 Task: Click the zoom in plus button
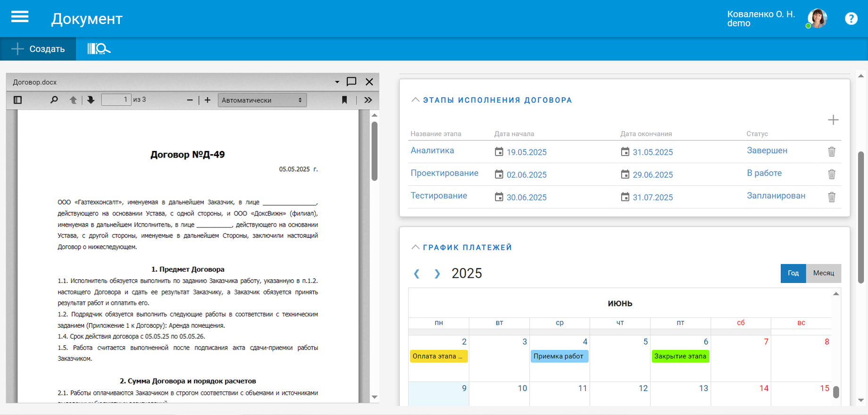click(x=208, y=100)
